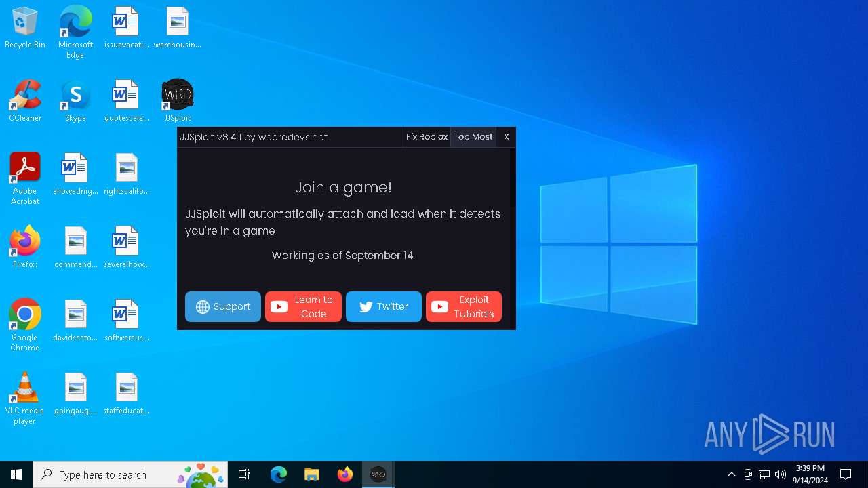The image size is (868, 488).
Task: Open Task View on the taskbar
Action: pos(244,474)
